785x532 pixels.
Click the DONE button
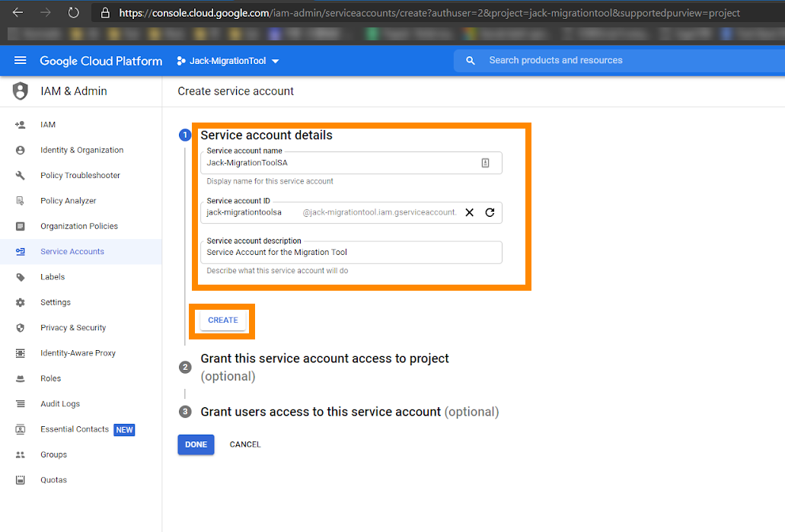tap(196, 444)
